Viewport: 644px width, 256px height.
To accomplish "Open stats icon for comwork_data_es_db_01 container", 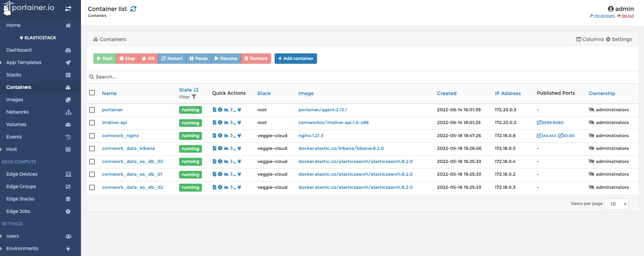I will pyautogui.click(x=226, y=174).
